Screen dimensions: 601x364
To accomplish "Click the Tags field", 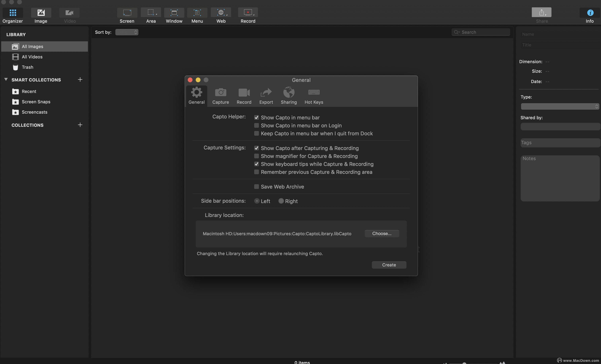I will point(560,143).
